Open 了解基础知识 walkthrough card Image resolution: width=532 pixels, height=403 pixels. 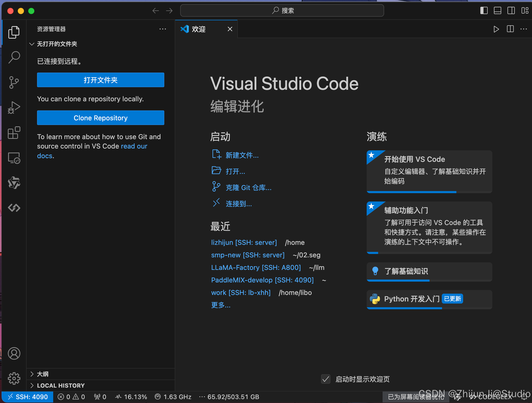pos(429,272)
